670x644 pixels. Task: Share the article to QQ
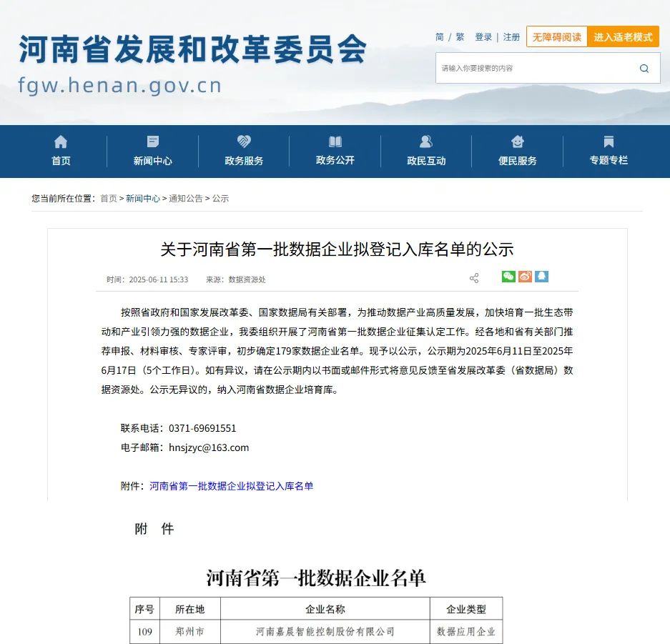[541, 277]
